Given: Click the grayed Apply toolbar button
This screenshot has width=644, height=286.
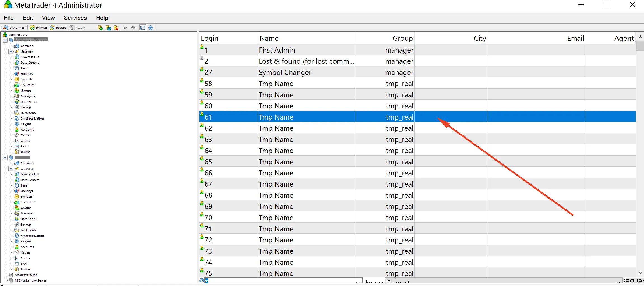Looking at the screenshot, I should pyautogui.click(x=78, y=28).
